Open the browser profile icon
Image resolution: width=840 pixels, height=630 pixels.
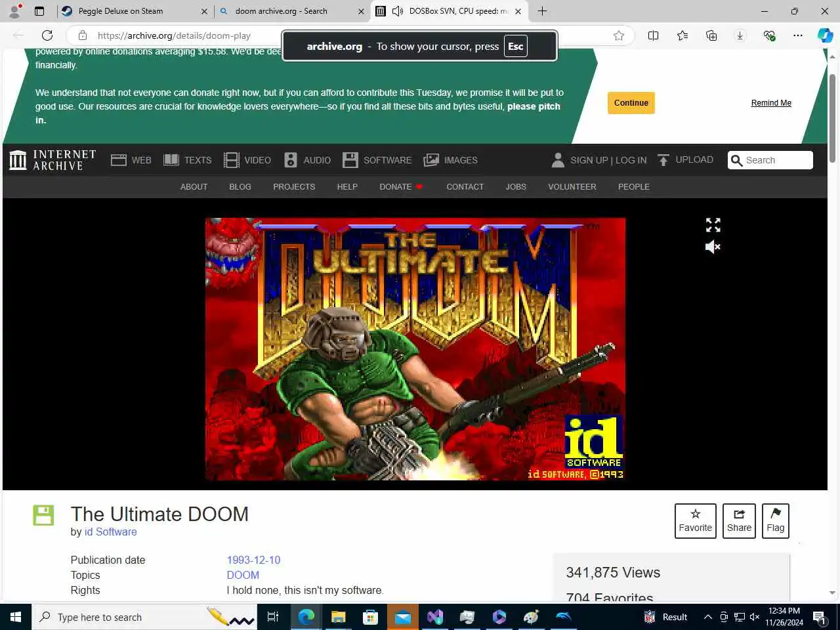pos(14,11)
